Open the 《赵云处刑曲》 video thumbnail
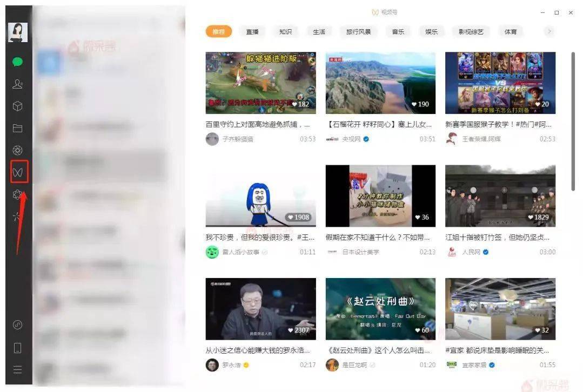 [380, 308]
